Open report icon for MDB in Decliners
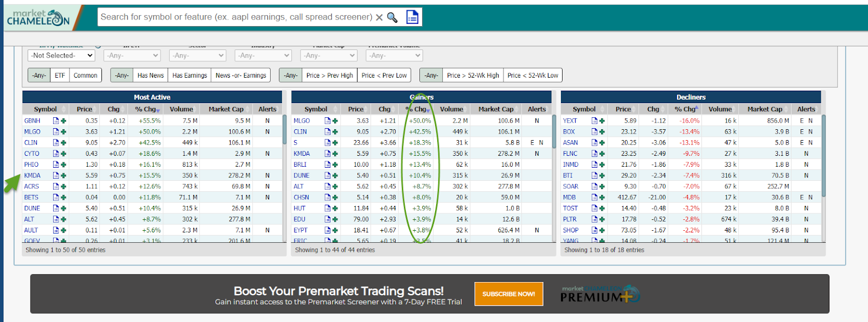The height and width of the screenshot is (322, 868). click(595, 198)
